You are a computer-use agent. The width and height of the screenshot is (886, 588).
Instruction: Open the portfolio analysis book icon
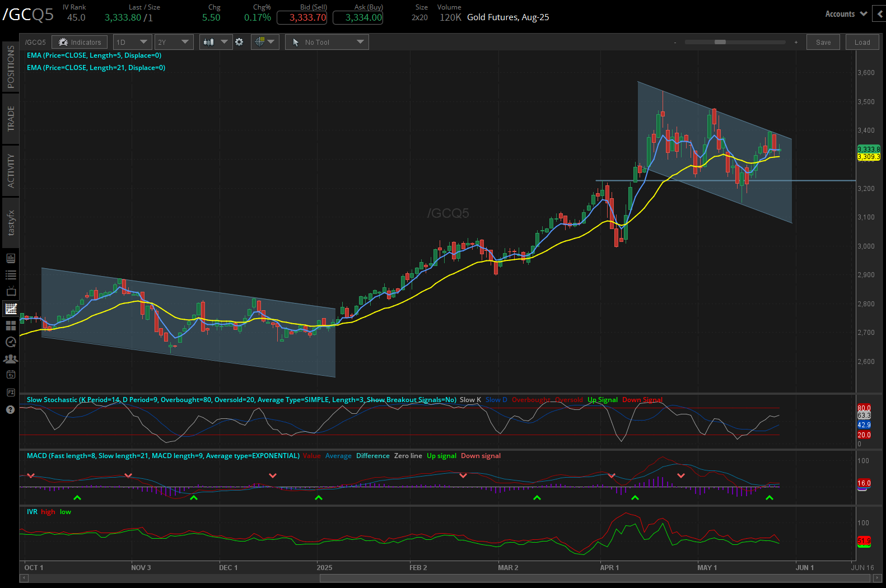(x=11, y=258)
